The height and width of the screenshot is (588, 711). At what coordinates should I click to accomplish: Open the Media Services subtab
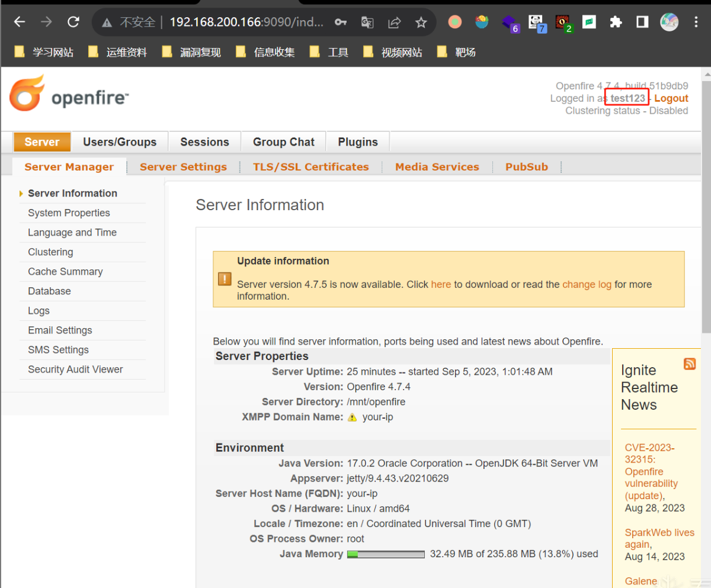437,167
